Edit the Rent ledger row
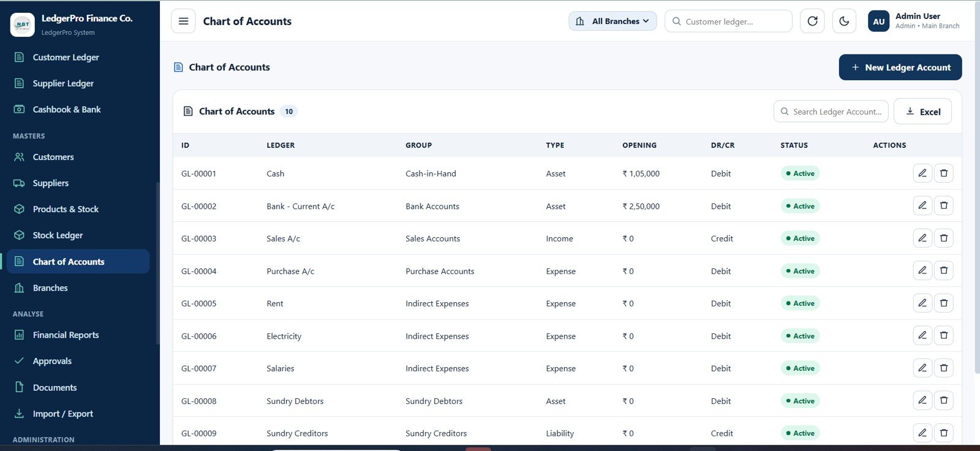The image size is (980, 451). (x=922, y=303)
